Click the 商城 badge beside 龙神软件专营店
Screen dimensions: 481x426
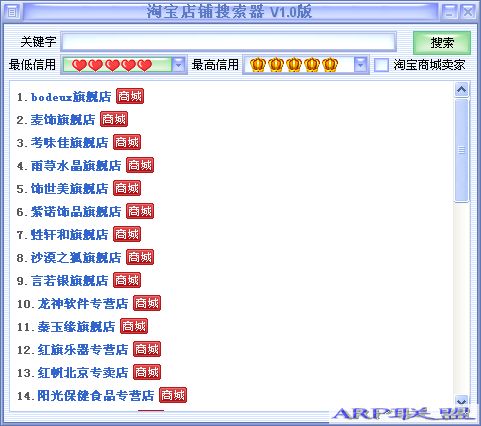point(147,303)
